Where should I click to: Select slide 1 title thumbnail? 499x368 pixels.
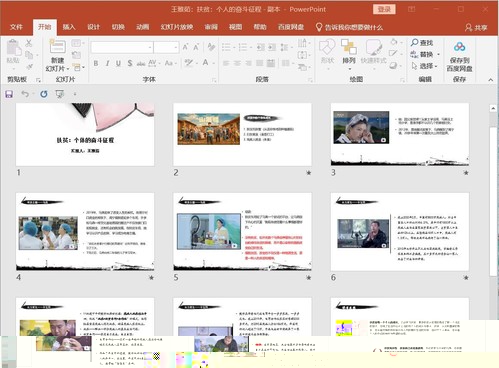coord(85,135)
